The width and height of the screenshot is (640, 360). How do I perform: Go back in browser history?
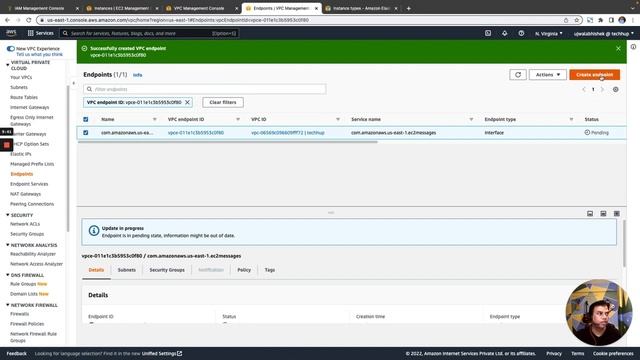(x=7, y=20)
